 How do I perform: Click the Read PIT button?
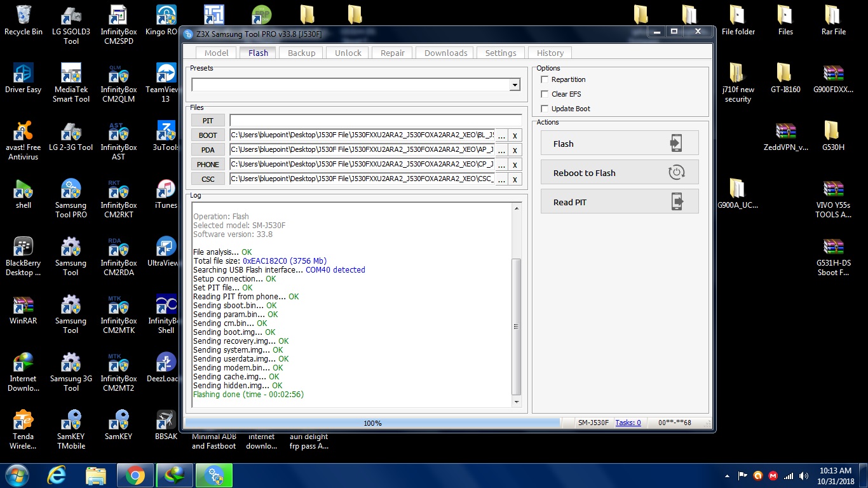(x=620, y=201)
